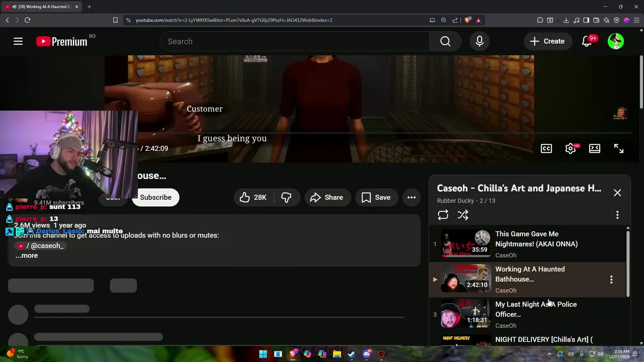The image size is (644, 362).
Task: Open Steam from taskbar
Action: coord(352,354)
